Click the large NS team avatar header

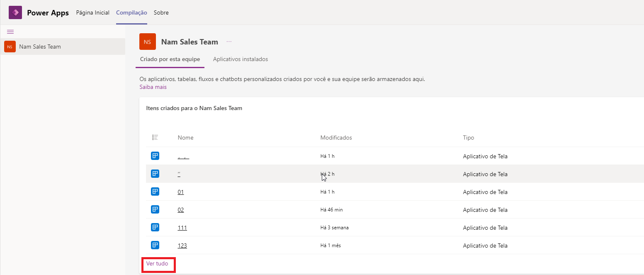pyautogui.click(x=148, y=42)
